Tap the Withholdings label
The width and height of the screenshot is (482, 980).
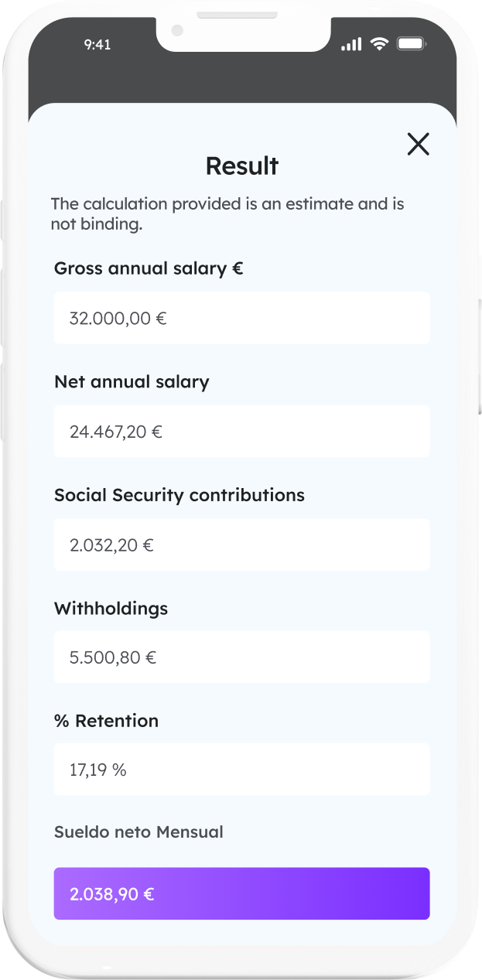pos(111,609)
